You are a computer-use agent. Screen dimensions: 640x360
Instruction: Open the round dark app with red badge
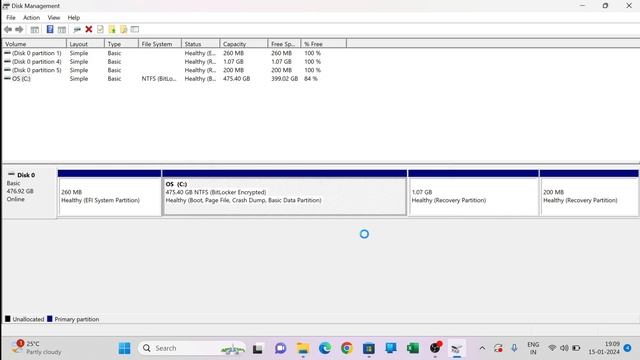coord(436,348)
